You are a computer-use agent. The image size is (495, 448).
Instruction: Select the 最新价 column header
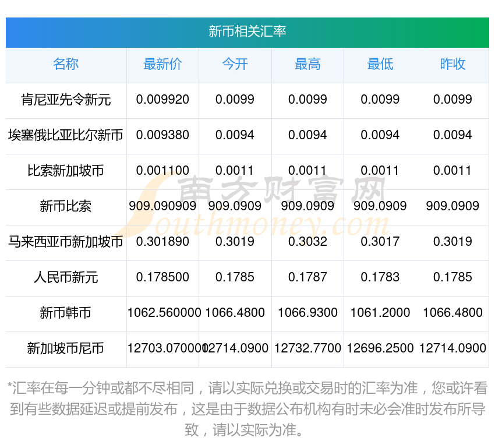tap(162, 64)
